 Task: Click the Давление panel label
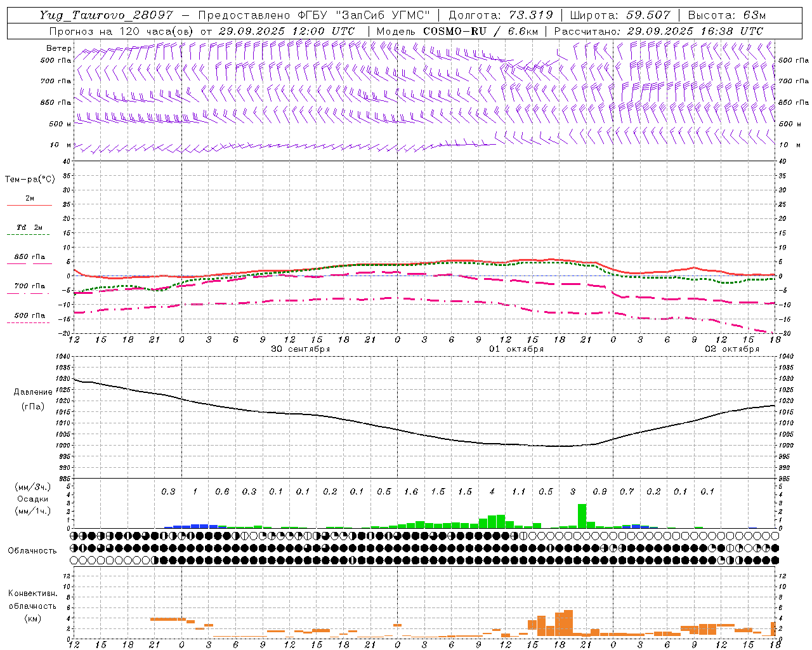click(x=33, y=392)
